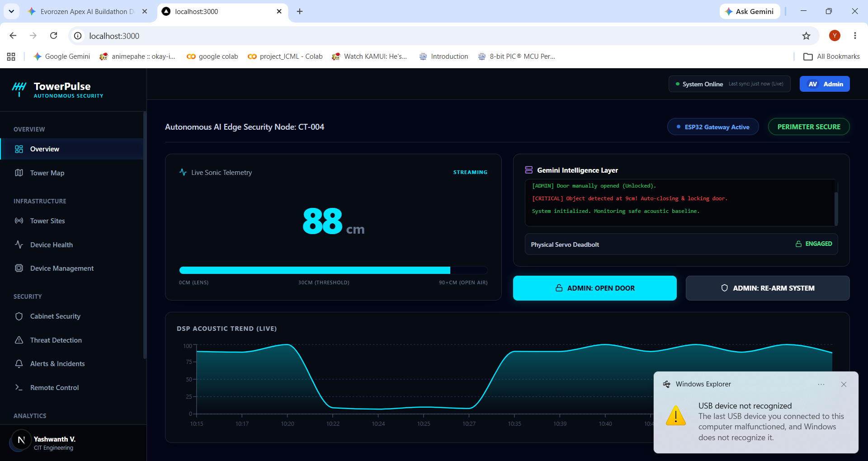Click the Tower Sites antenna icon
Viewport: 868px width, 461px height.
pyautogui.click(x=19, y=221)
